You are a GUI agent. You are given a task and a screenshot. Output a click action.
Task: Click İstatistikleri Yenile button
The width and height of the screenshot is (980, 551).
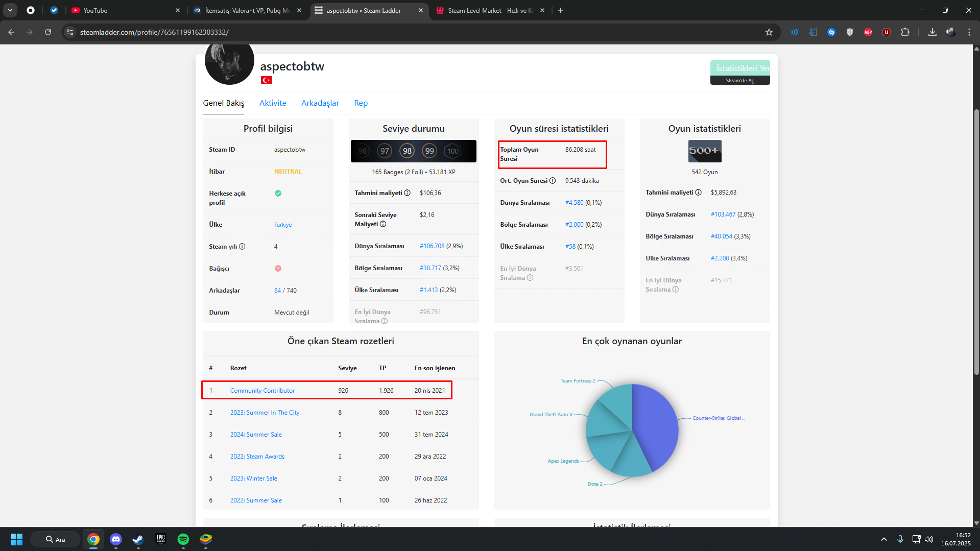coord(740,68)
